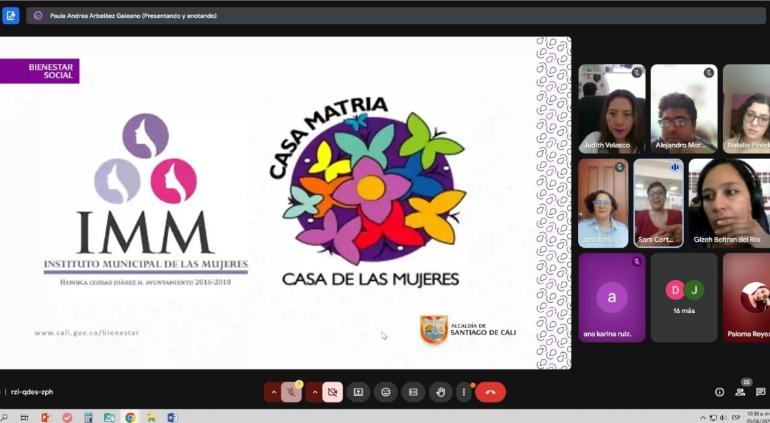This screenshot has height=423, width=770.
Task: Show hidden system tray icons arrow
Action: coord(703,418)
